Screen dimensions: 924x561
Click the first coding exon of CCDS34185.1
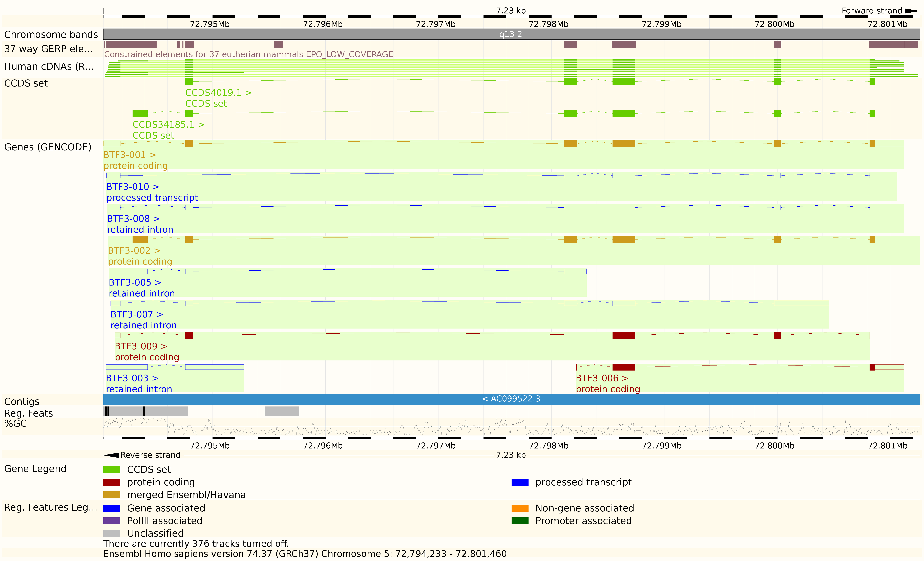pyautogui.click(x=140, y=114)
